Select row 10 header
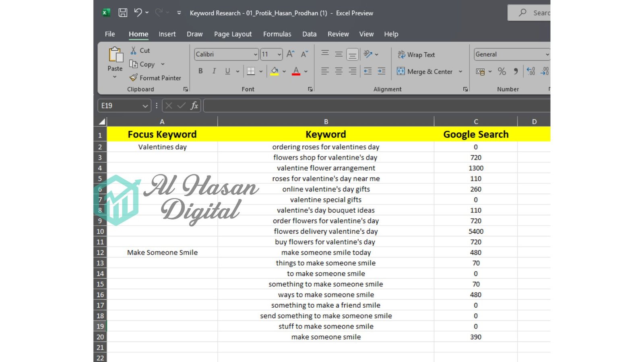The width and height of the screenshot is (644, 362). (x=100, y=231)
